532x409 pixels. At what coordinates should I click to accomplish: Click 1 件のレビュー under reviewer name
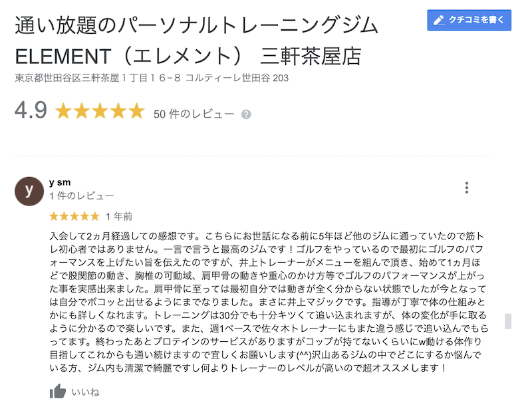(x=81, y=196)
